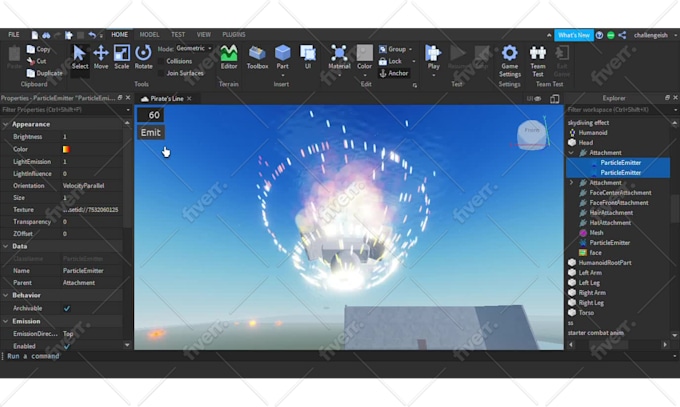Screen dimensions: 680x407
Task: Uncheck the Enabled checkbox
Action: point(67,346)
